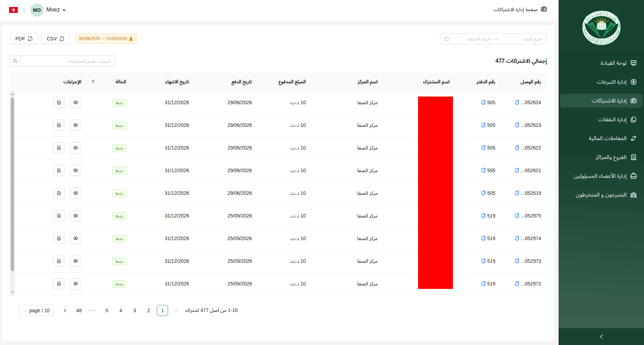Screen dimensions: 644x345
Task: Click the document icon in row 052621
Action: pyautogui.click(x=59, y=170)
